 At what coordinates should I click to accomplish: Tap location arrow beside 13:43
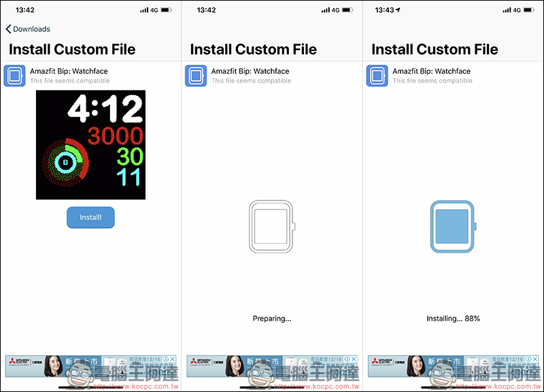pos(398,10)
